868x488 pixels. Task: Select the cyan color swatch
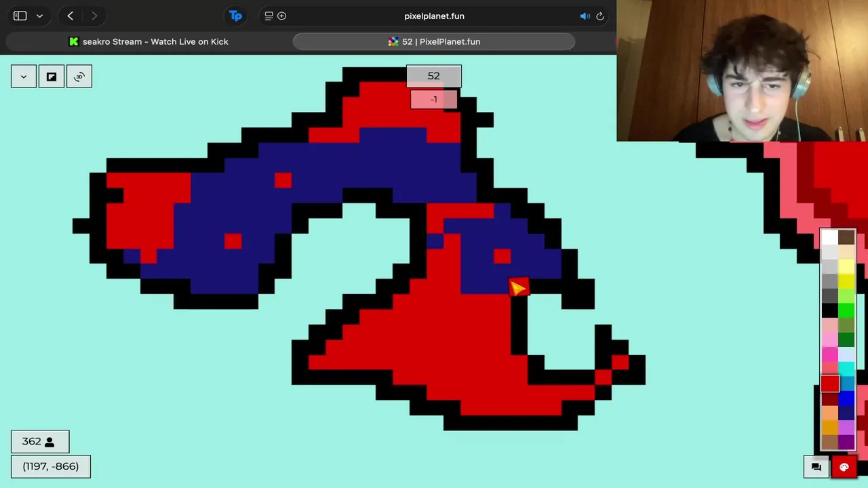tap(846, 368)
